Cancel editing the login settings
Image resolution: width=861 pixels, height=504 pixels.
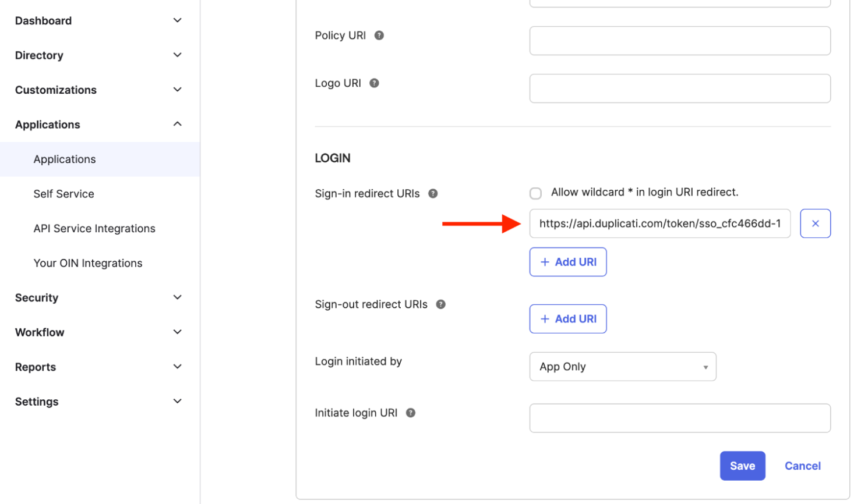click(x=802, y=466)
